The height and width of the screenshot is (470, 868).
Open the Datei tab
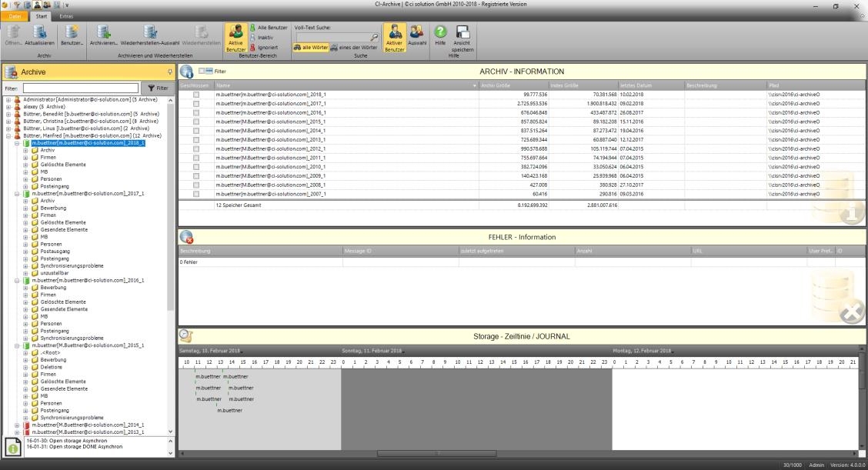[15, 17]
